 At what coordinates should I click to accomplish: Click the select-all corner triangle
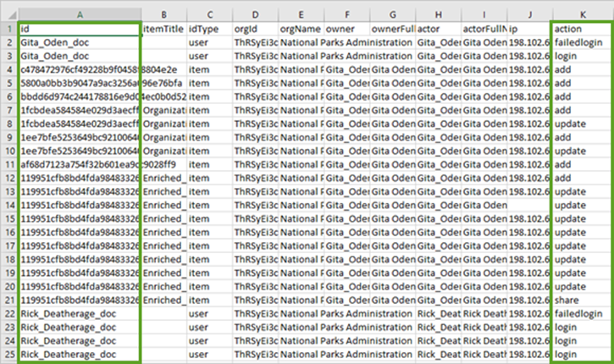[x=9, y=15]
